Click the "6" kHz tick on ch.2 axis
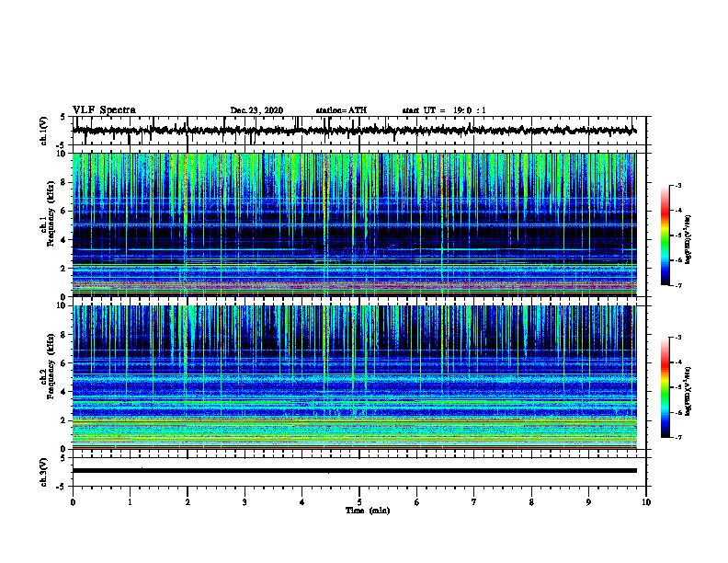Screen dimensions: 728x563 [x=63, y=363]
